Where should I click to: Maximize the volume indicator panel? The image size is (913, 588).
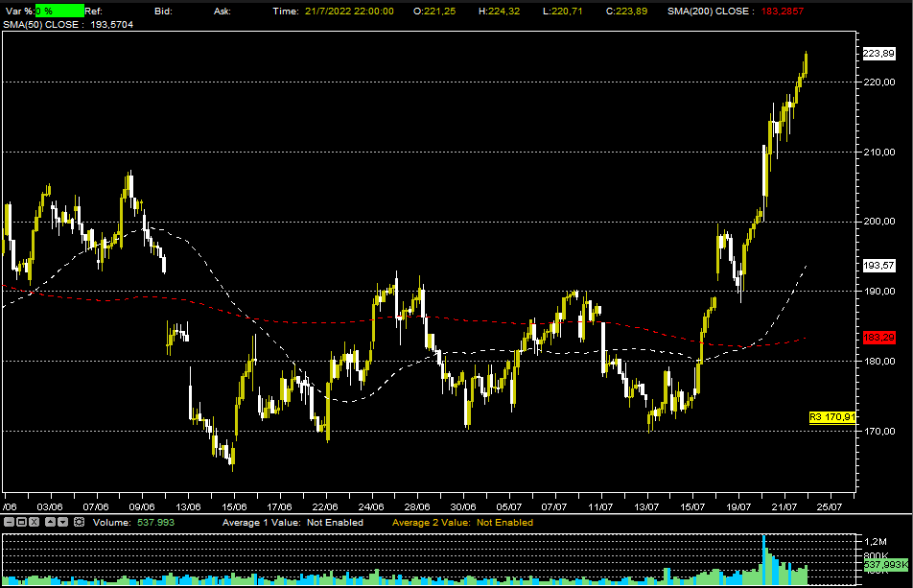[x=20, y=522]
